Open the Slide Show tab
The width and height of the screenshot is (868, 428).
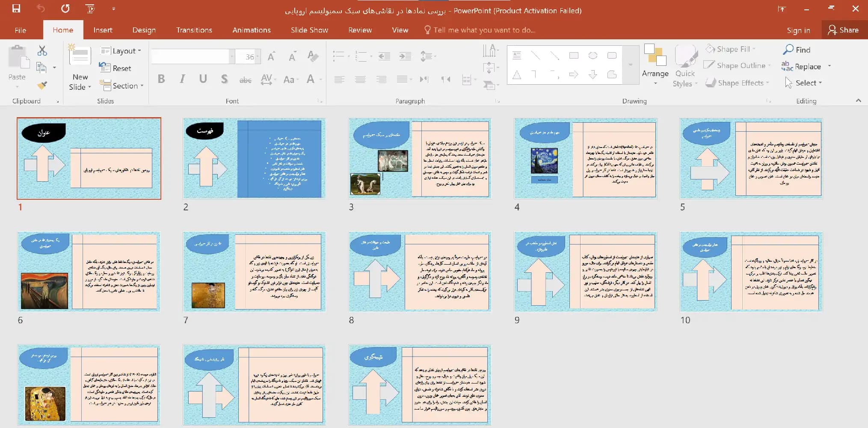click(x=309, y=30)
